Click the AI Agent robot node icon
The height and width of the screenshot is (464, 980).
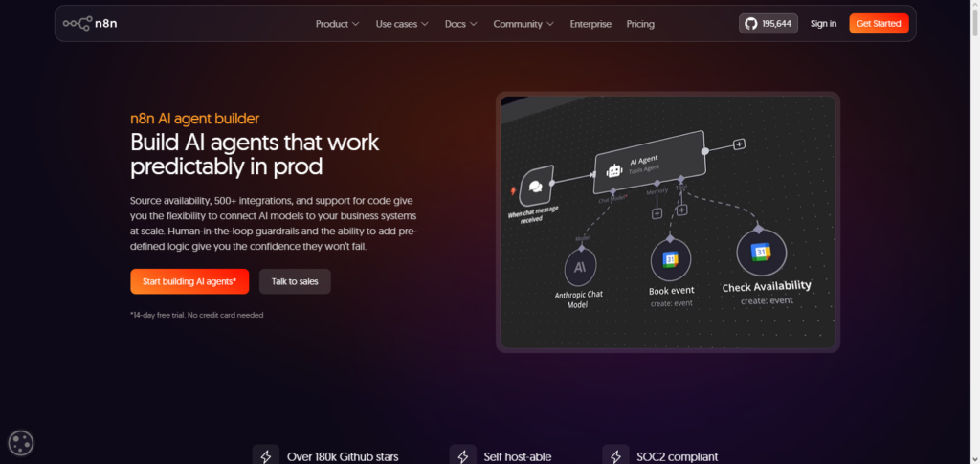click(x=615, y=170)
